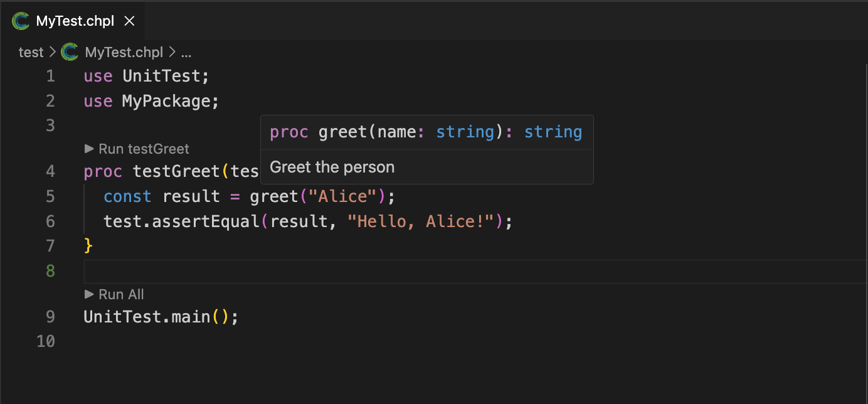Run testGreet via the code lens

[x=144, y=149]
